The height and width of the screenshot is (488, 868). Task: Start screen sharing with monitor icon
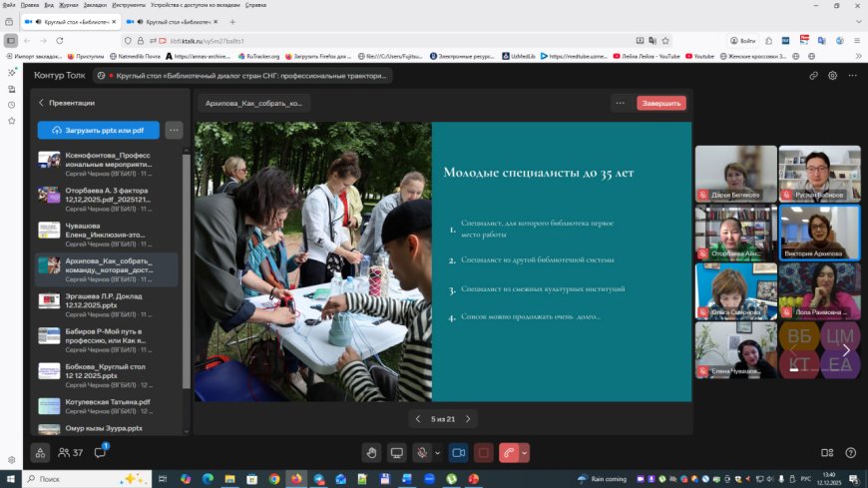(x=397, y=453)
